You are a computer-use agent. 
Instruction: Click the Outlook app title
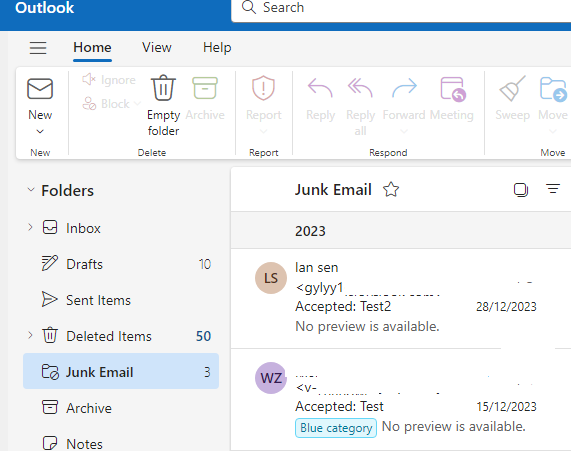pos(44,7)
